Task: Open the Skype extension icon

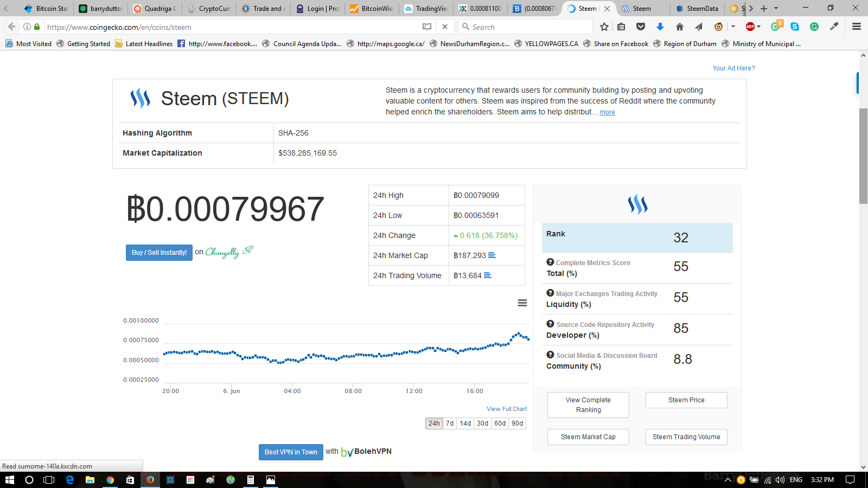Action: coord(795,27)
